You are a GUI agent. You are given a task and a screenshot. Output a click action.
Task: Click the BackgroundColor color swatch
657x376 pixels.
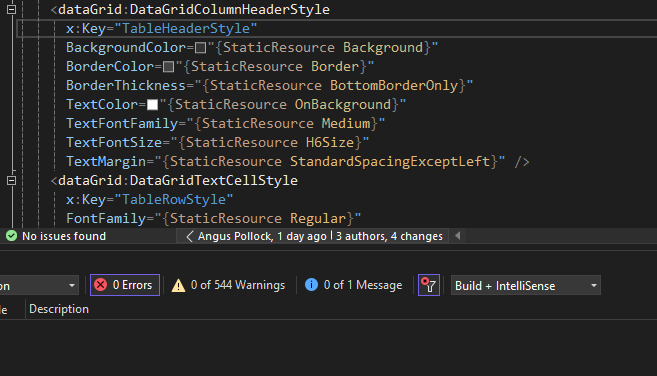(x=201, y=48)
